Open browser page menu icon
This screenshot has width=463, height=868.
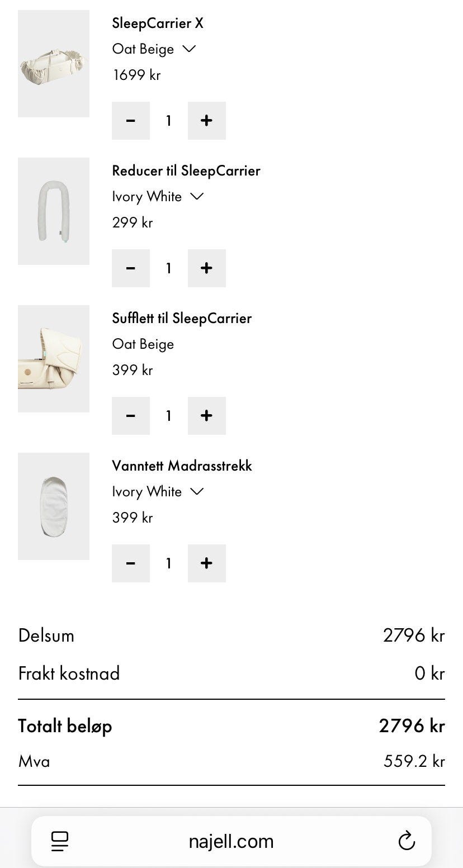[x=59, y=841]
